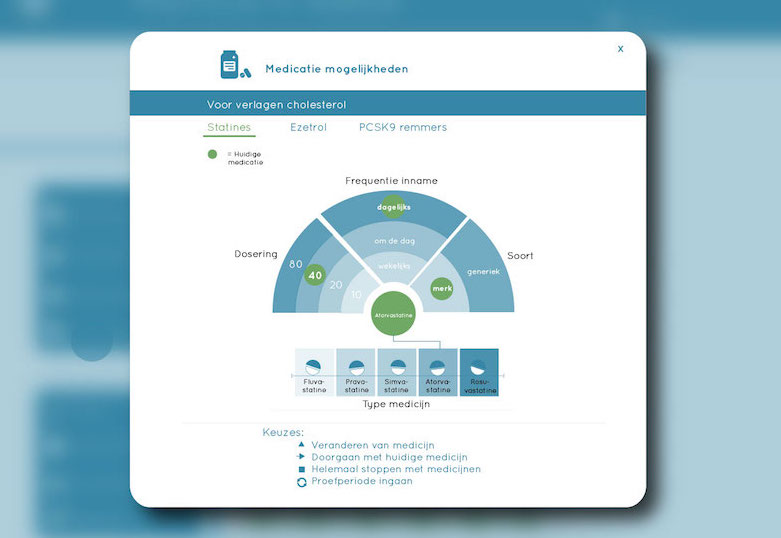Set dosage to 80

click(296, 265)
